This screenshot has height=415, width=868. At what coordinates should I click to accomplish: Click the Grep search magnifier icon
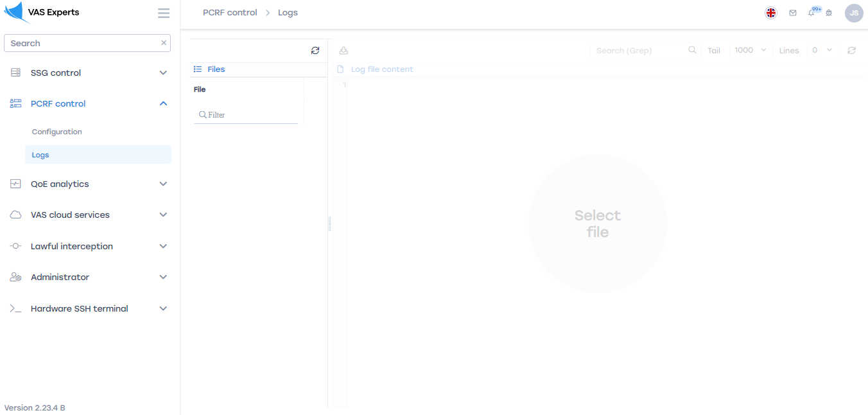pos(692,50)
